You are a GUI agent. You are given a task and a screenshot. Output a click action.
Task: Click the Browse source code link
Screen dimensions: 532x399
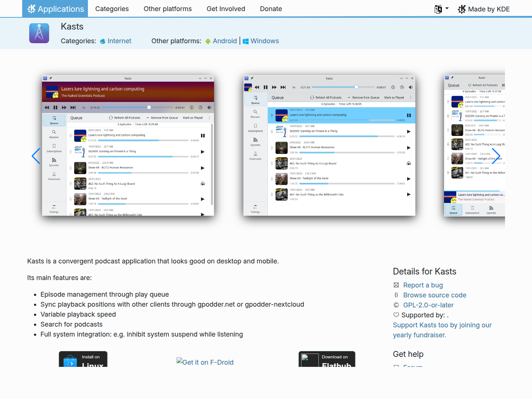point(435,295)
